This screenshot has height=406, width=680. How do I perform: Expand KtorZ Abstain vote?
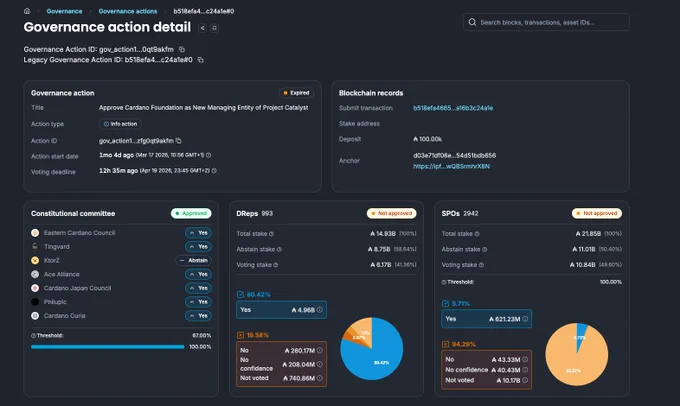193,260
